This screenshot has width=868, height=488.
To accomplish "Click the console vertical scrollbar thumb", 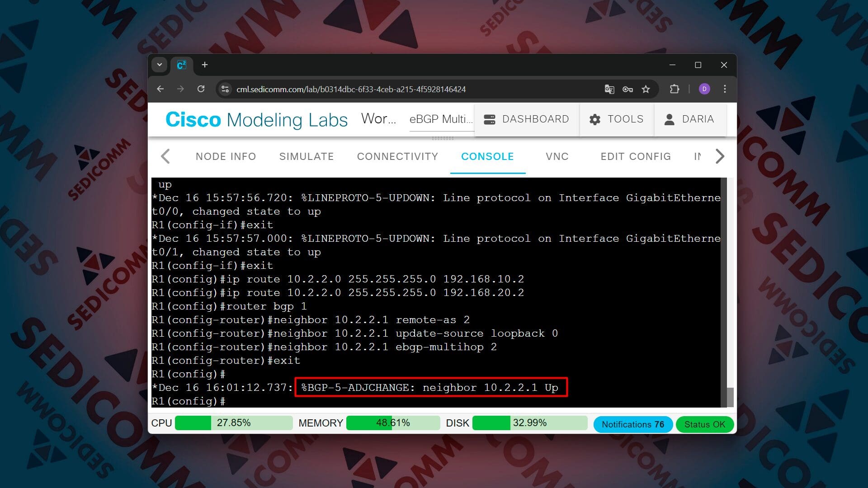I will 730,397.
